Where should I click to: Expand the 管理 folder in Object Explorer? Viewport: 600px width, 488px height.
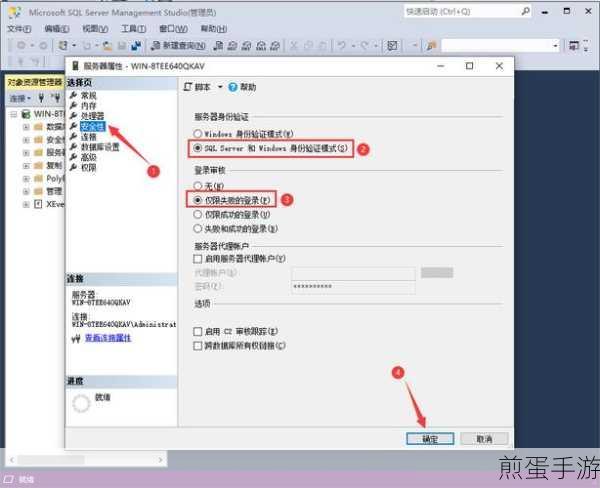click(x=26, y=191)
